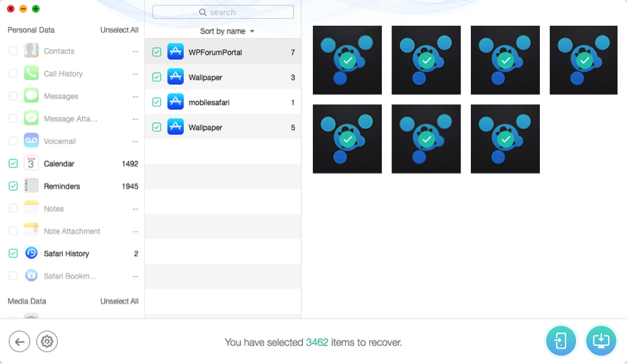Image resolution: width=627 pixels, height=364 pixels.
Task: Click the back arrow button
Action: 20,341
